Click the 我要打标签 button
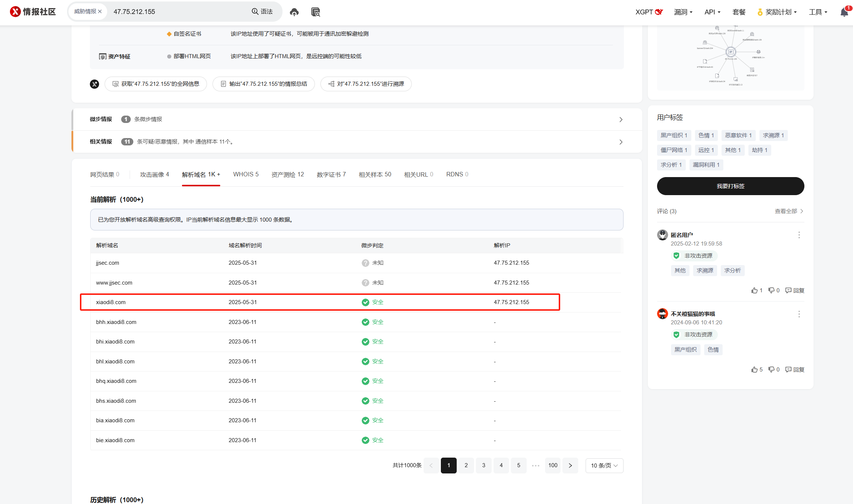This screenshot has height=504, width=853. tap(730, 186)
